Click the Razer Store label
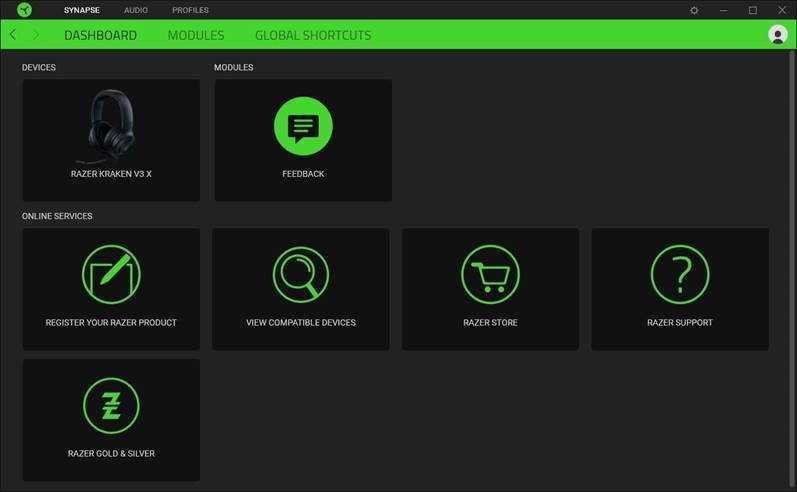Image resolution: width=797 pixels, height=492 pixels. 490,323
